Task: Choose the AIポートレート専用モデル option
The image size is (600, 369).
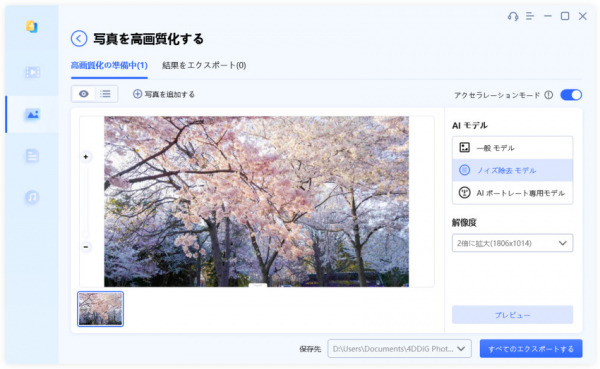Action: click(512, 193)
